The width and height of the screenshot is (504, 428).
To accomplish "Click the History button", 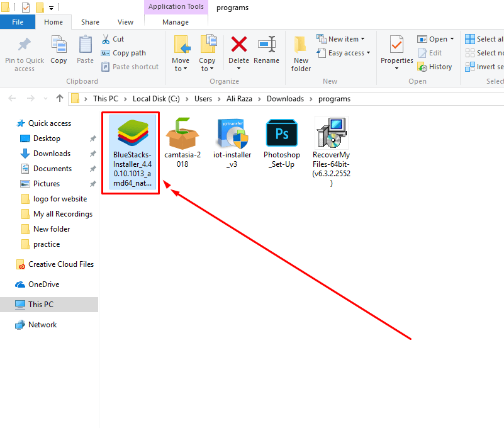I will tap(434, 67).
